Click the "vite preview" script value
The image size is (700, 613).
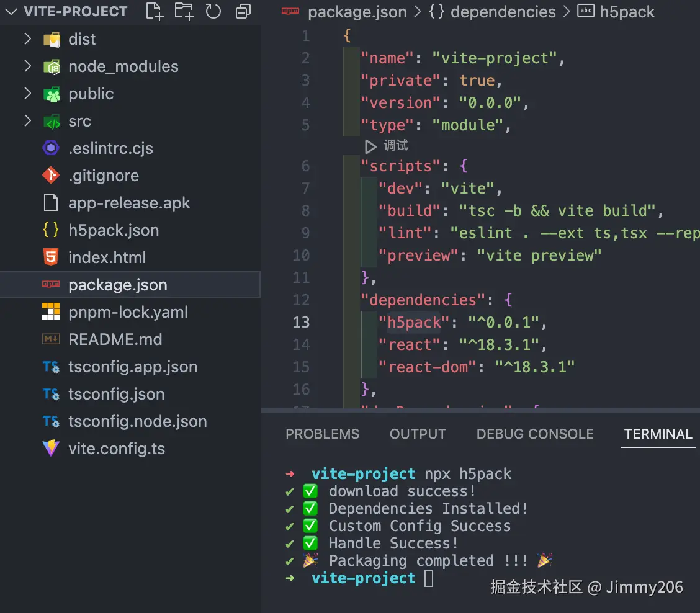[539, 255]
